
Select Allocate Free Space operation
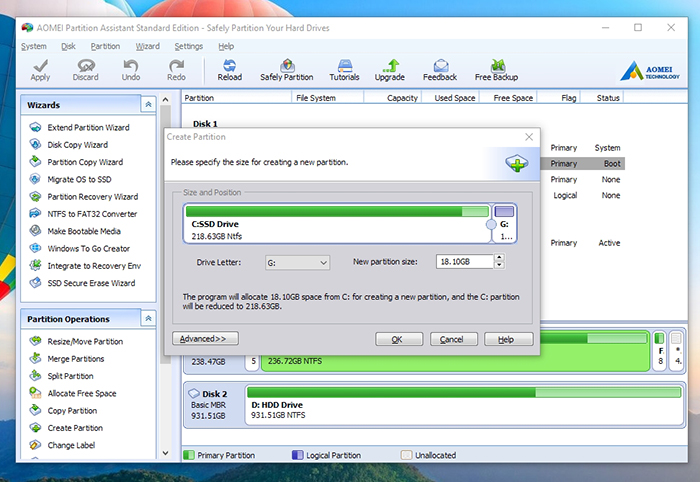82,393
